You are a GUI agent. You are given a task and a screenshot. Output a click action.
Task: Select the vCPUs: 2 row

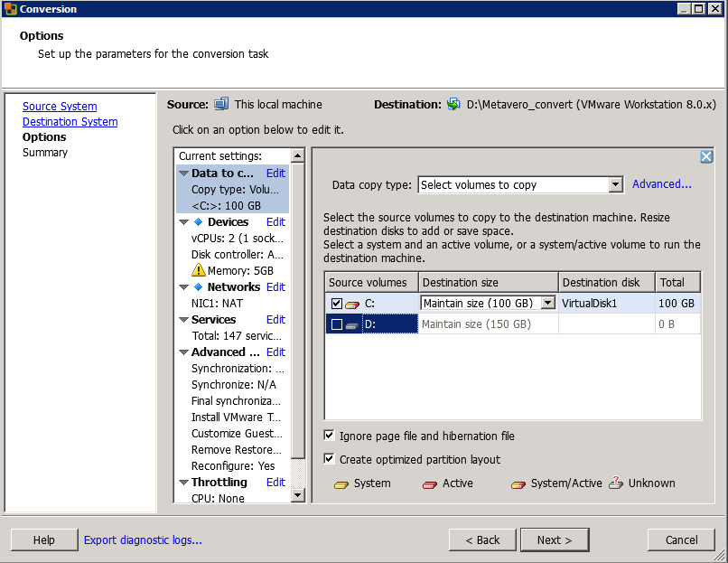click(x=232, y=238)
